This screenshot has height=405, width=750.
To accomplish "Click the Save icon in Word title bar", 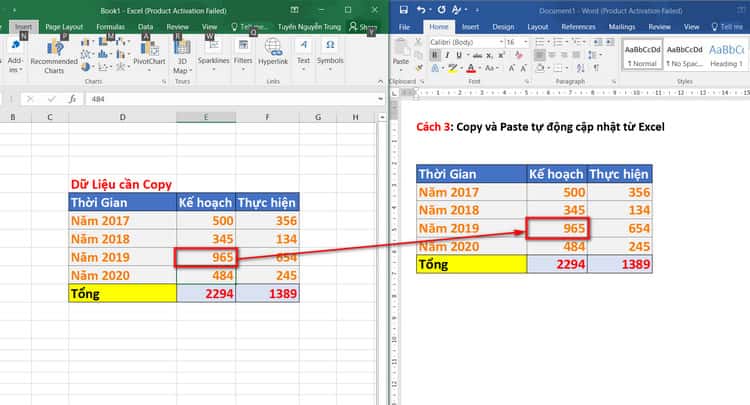I will pyautogui.click(x=404, y=10).
